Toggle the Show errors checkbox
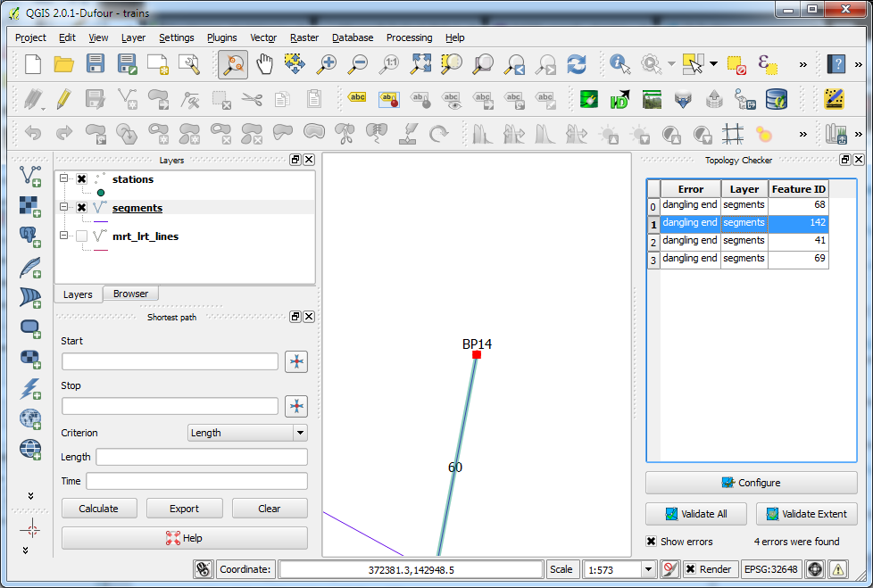The height and width of the screenshot is (588, 873). 651,542
